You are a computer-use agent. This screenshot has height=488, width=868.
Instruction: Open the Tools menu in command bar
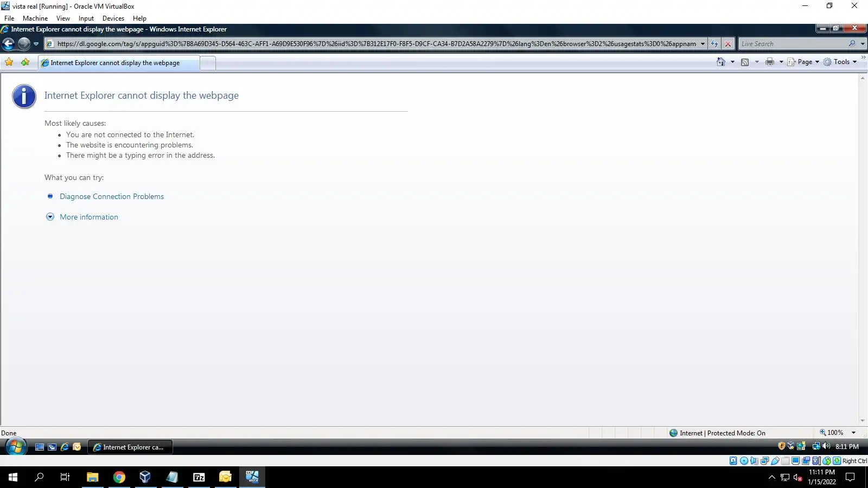[840, 62]
